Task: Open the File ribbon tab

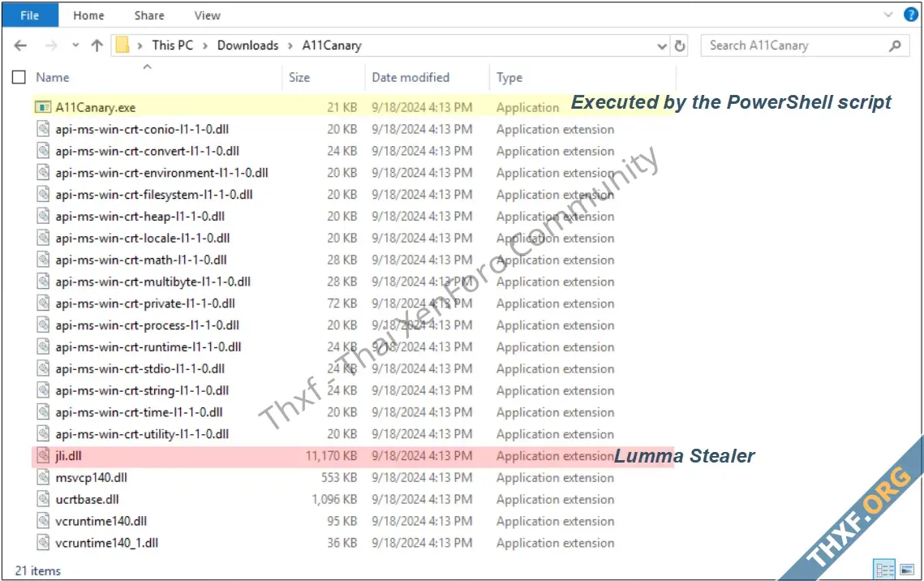Action: 30,15
